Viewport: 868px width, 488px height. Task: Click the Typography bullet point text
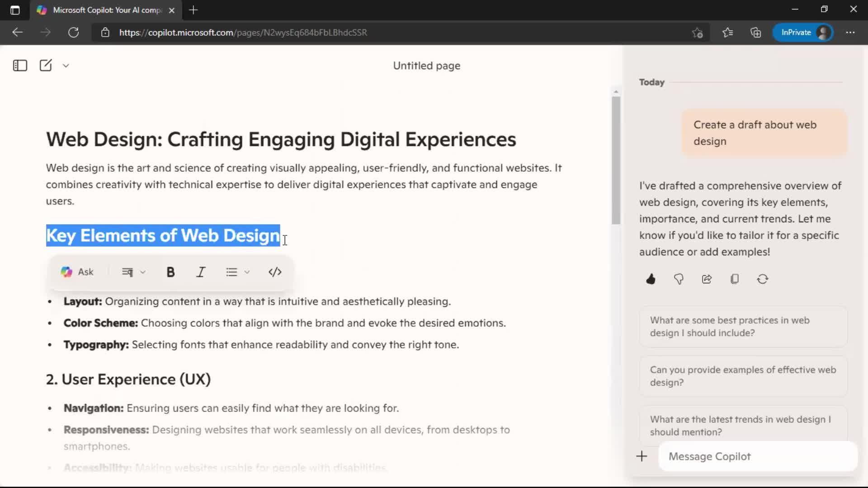261,345
